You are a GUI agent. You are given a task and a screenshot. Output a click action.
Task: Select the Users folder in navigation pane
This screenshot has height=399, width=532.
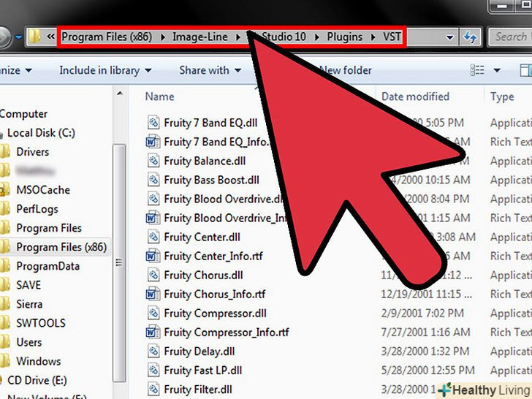[x=29, y=342]
